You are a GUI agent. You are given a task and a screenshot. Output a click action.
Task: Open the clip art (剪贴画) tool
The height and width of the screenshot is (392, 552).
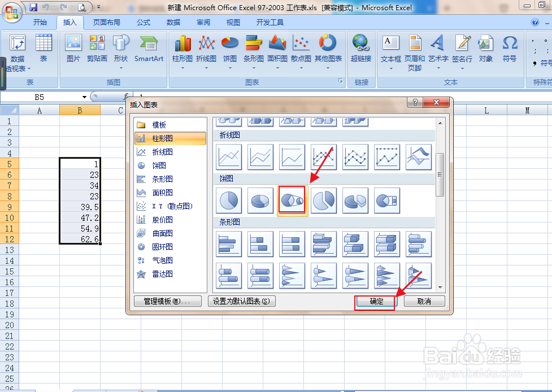(97, 49)
